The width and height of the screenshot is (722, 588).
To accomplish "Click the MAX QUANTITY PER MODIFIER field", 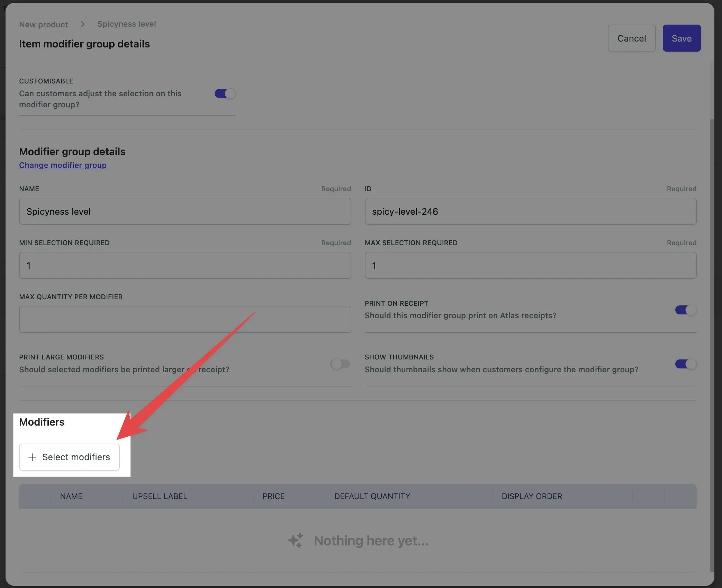I will (x=185, y=319).
